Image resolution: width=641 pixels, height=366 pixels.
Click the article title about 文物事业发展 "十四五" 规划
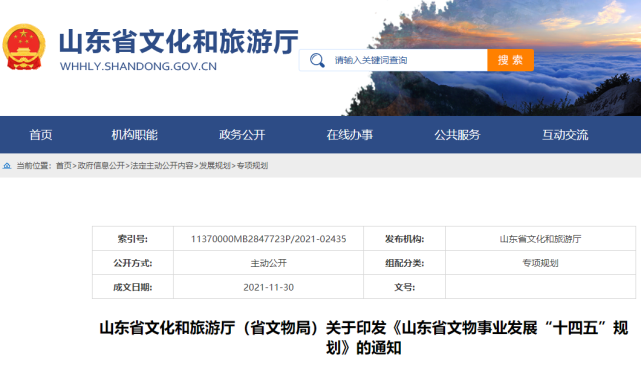click(x=363, y=338)
